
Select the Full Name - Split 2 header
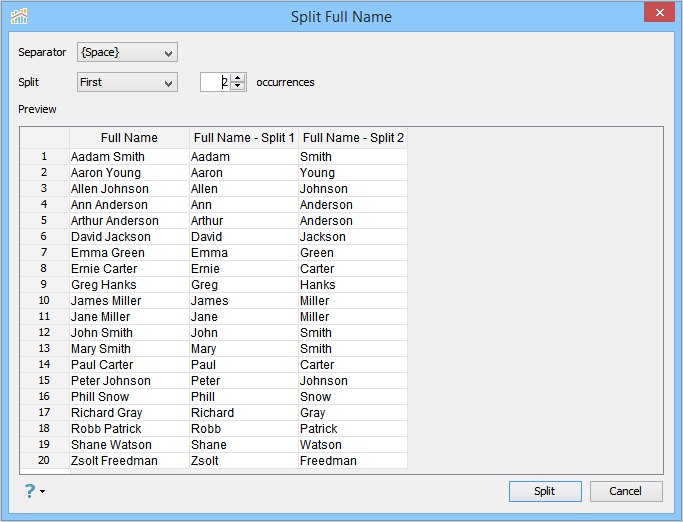point(352,137)
